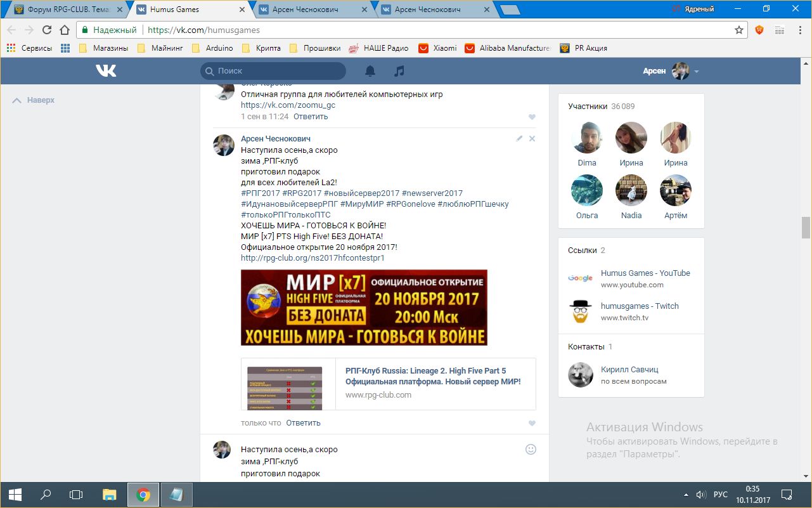Open the Windows Start menu
This screenshot has width=812, height=508.
pos(15,494)
